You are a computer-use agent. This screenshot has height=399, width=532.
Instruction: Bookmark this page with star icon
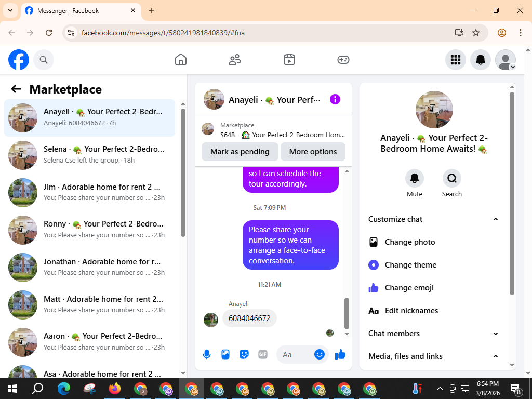point(476,33)
